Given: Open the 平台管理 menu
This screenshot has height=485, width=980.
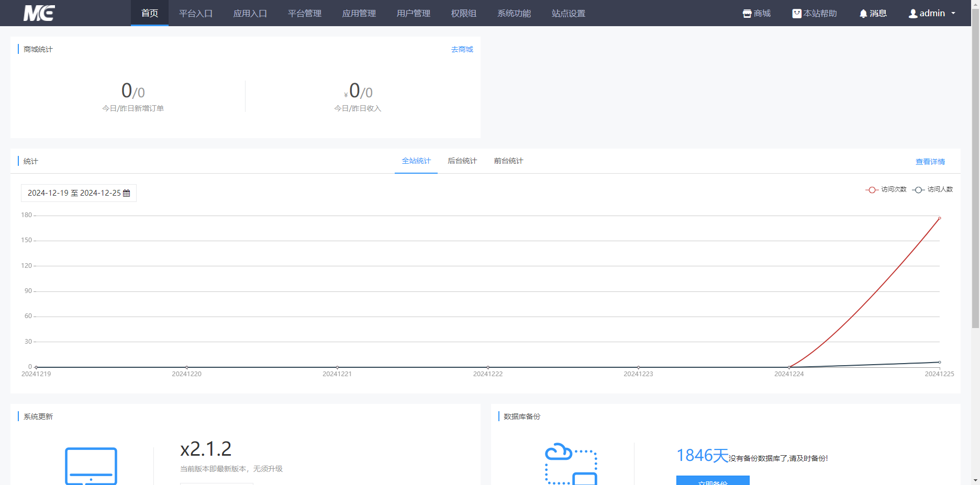Looking at the screenshot, I should pos(304,13).
